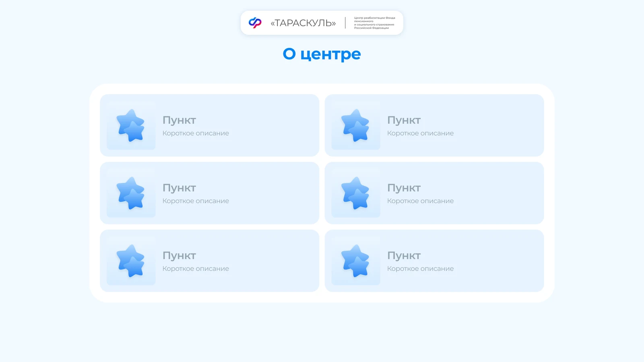The width and height of the screenshot is (644, 362).
Task: Click the star icon in middle-right card
Action: [355, 193]
